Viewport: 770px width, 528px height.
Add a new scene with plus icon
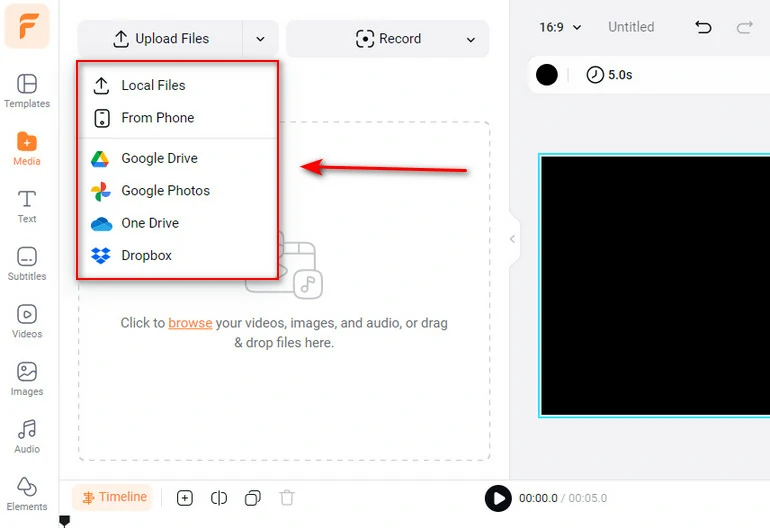coord(185,498)
